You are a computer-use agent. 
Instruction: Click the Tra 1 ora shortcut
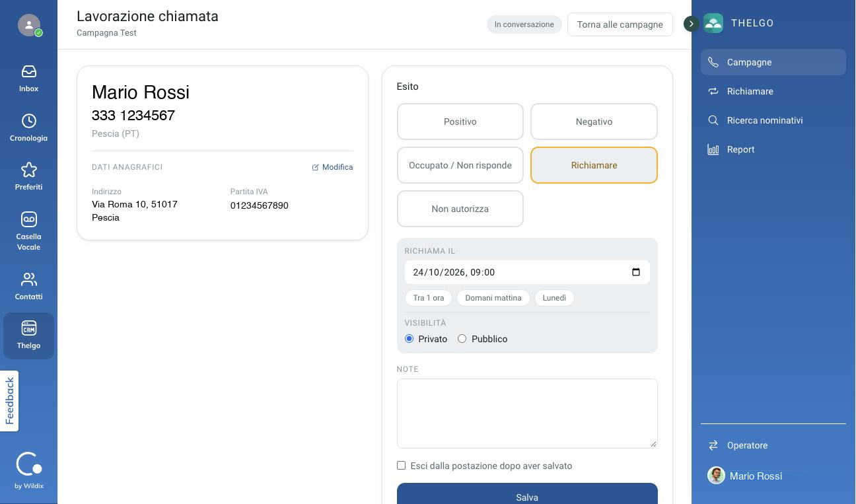coord(429,298)
